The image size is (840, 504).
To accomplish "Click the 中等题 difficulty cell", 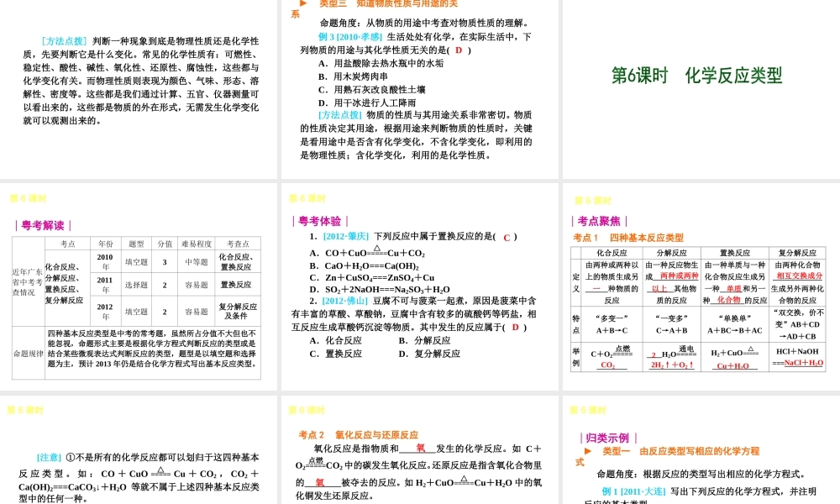I will [x=197, y=262].
